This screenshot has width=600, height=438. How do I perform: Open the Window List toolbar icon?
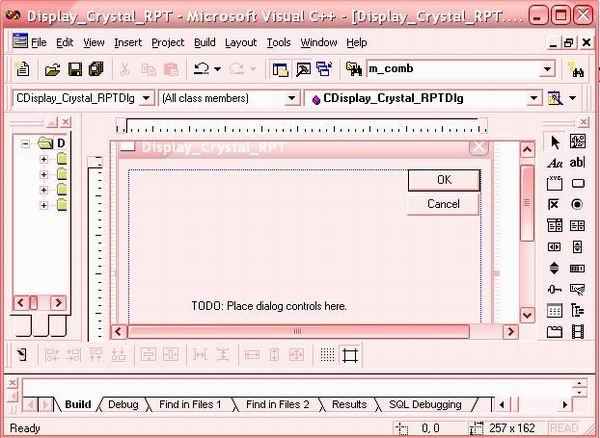[x=324, y=69]
